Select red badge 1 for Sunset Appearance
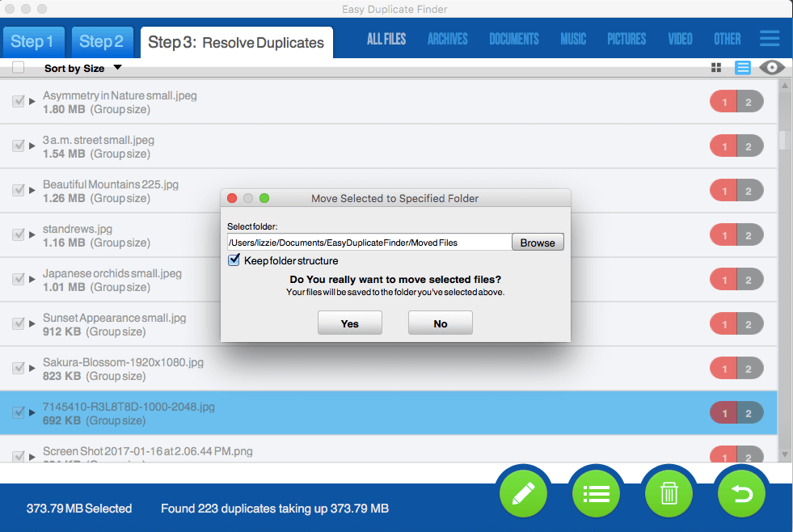 pos(723,324)
